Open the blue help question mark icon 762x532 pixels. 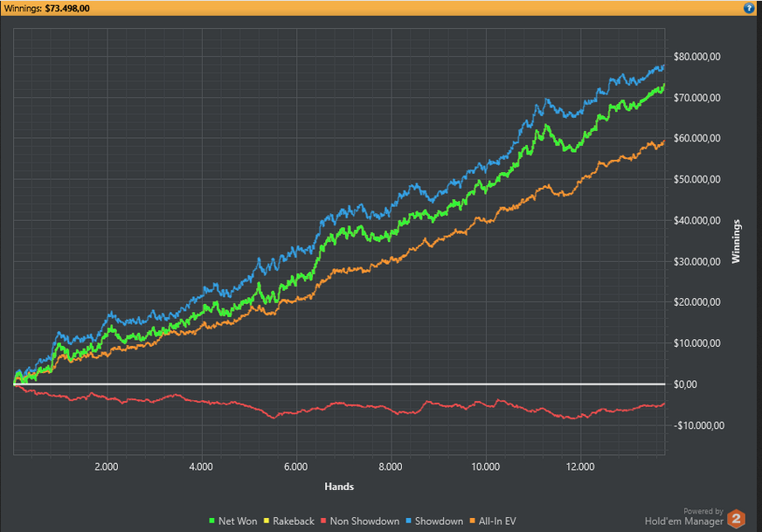pos(749,8)
